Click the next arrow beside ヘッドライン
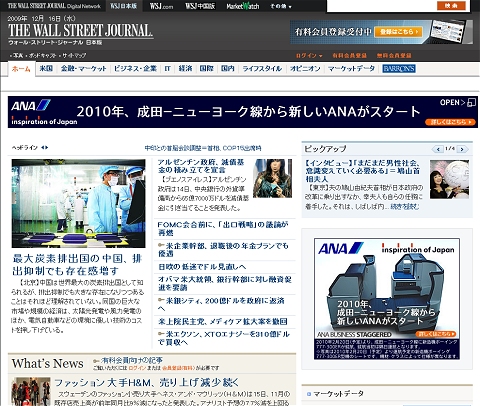Viewport: 480px width, 406px height. pos(47,147)
